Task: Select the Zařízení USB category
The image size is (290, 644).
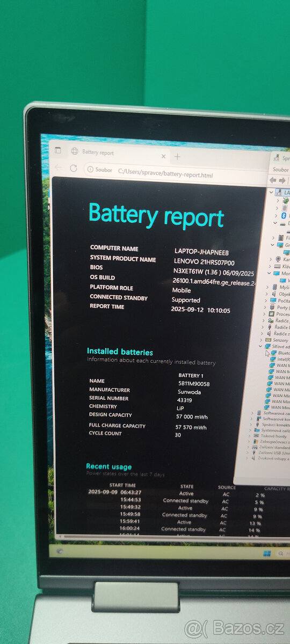Action: click(271, 453)
